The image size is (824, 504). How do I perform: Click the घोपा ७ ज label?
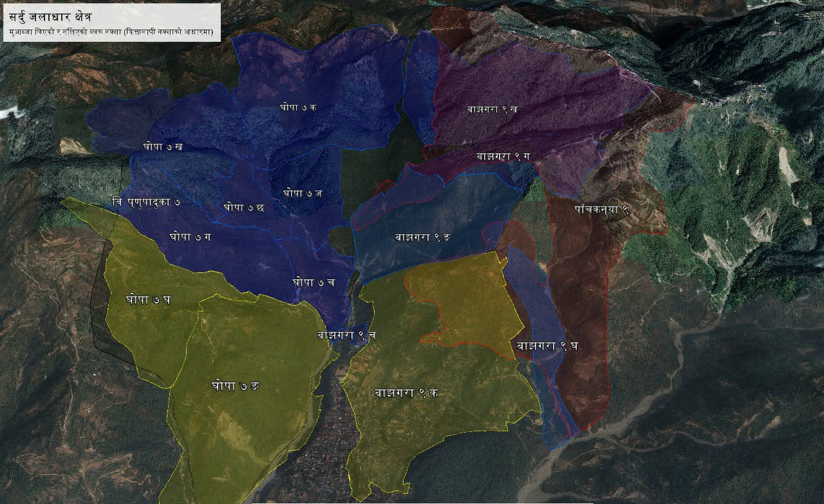303,192
